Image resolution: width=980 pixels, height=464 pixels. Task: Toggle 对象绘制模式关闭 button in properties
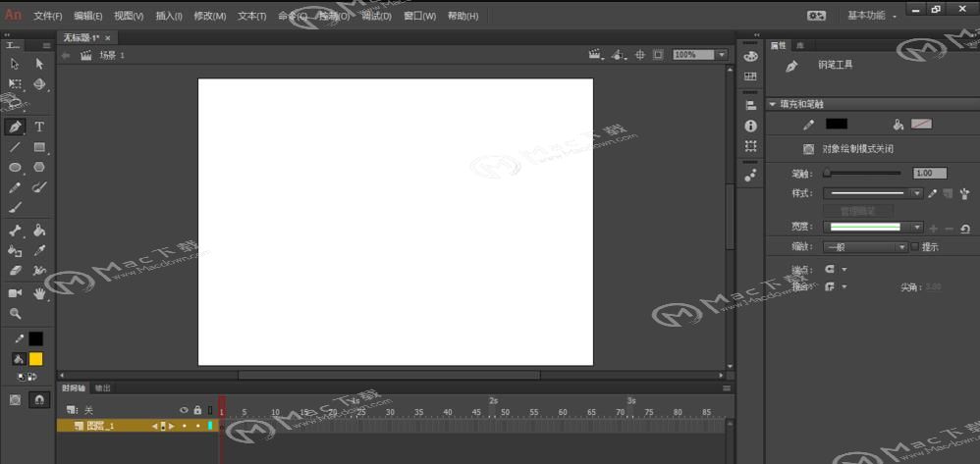[x=809, y=149]
